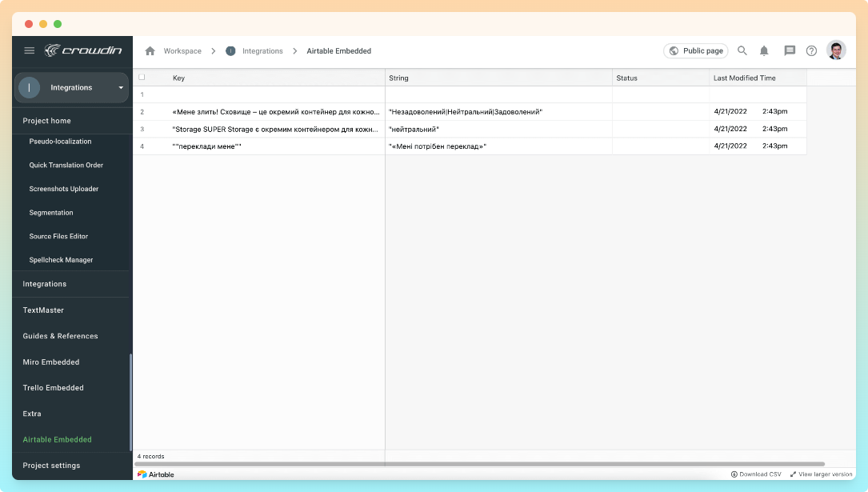The height and width of the screenshot is (492, 868).
Task: Click the Airtable logo in footer
Action: pos(155,474)
